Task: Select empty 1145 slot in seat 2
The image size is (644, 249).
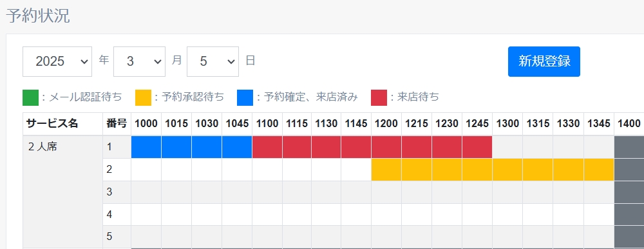Action: pos(357,170)
